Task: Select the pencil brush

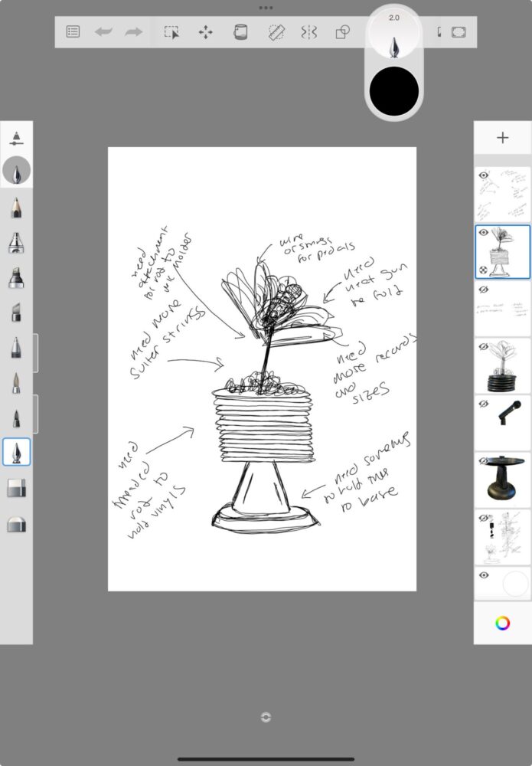Action: coord(16,208)
